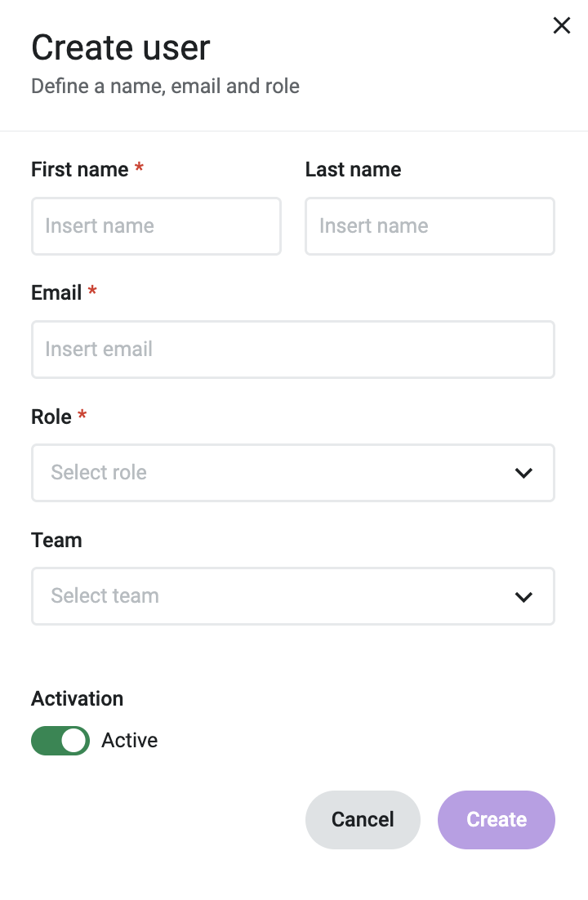The image size is (588, 900).
Task: Focus the First name input field
Action: (x=156, y=226)
